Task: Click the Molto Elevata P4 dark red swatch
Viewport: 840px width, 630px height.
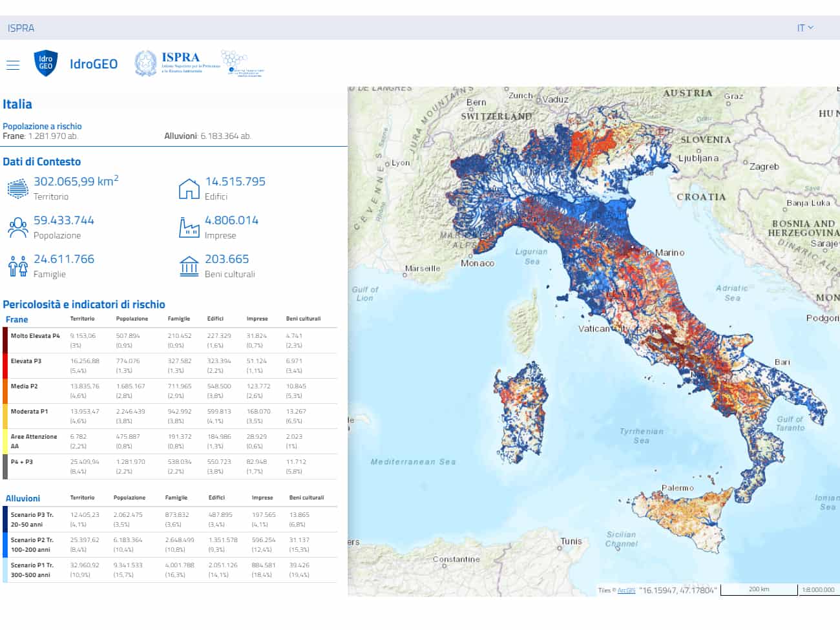Action: (x=5, y=341)
